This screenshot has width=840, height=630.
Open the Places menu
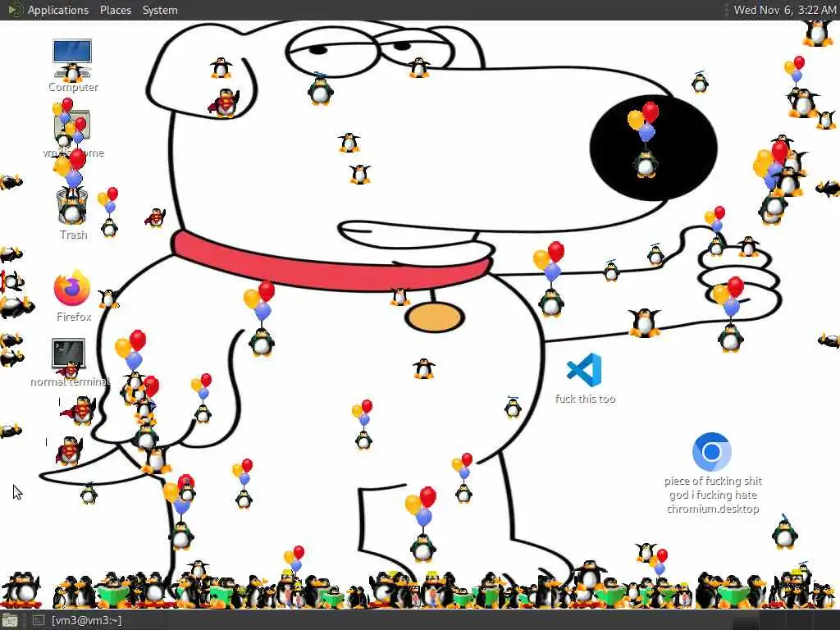[116, 10]
